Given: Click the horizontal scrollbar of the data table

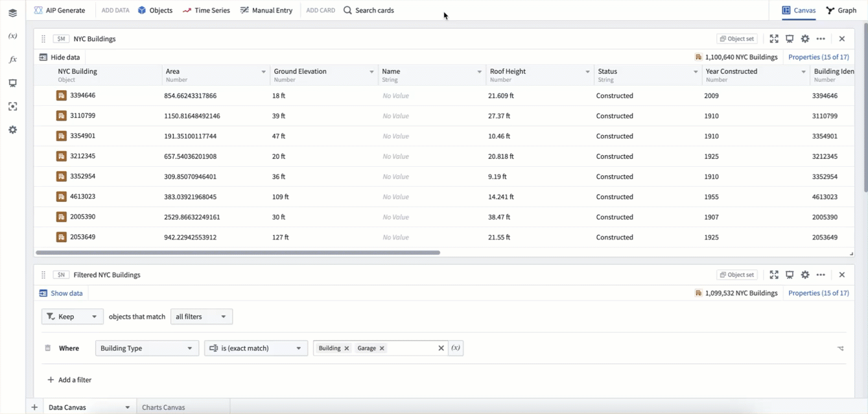Looking at the screenshot, I should [x=238, y=252].
